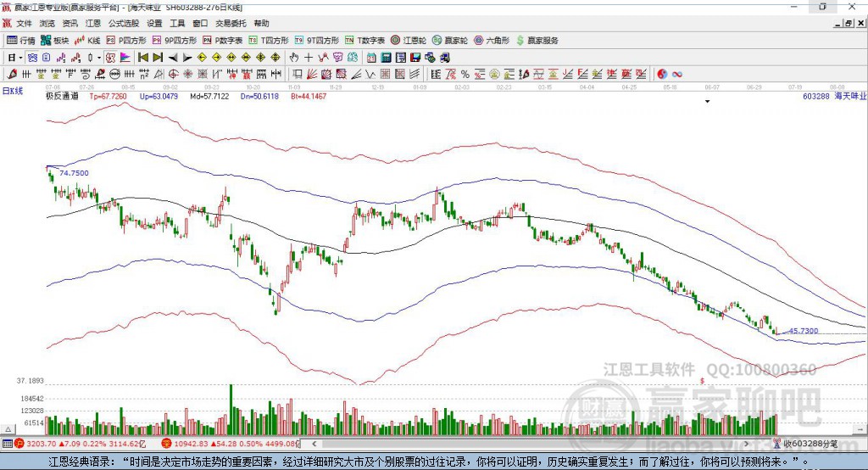Select the circular target tool
Screen dimensions: 868x470
(173, 75)
